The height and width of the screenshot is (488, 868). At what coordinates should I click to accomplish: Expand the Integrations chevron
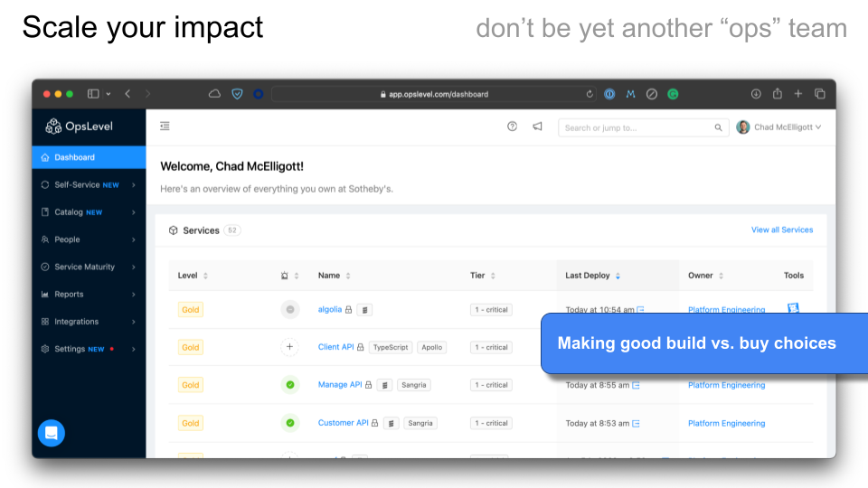tap(134, 322)
